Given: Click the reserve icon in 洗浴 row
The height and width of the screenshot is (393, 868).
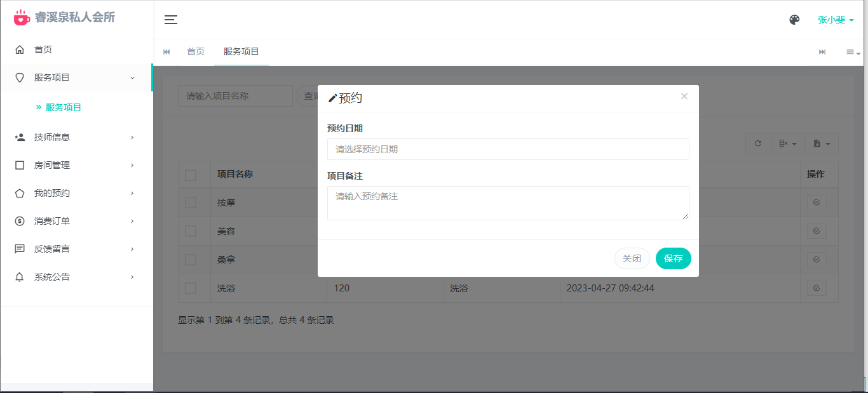Looking at the screenshot, I should point(817,288).
